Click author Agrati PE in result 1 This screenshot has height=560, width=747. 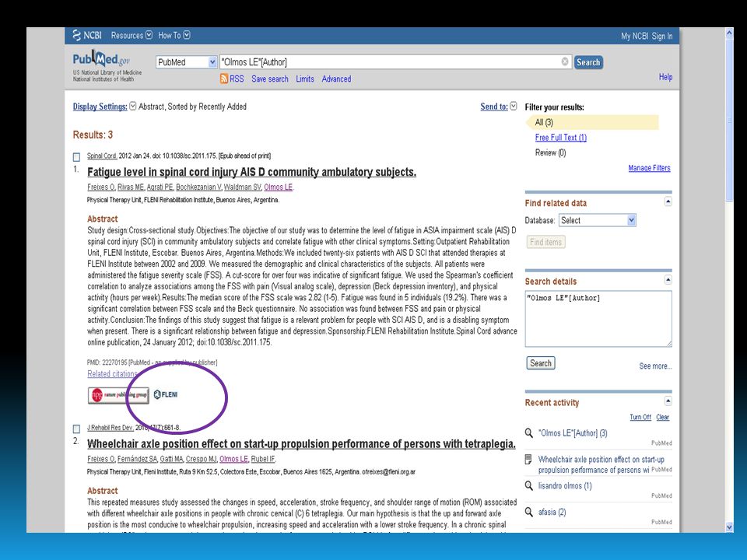(x=160, y=187)
